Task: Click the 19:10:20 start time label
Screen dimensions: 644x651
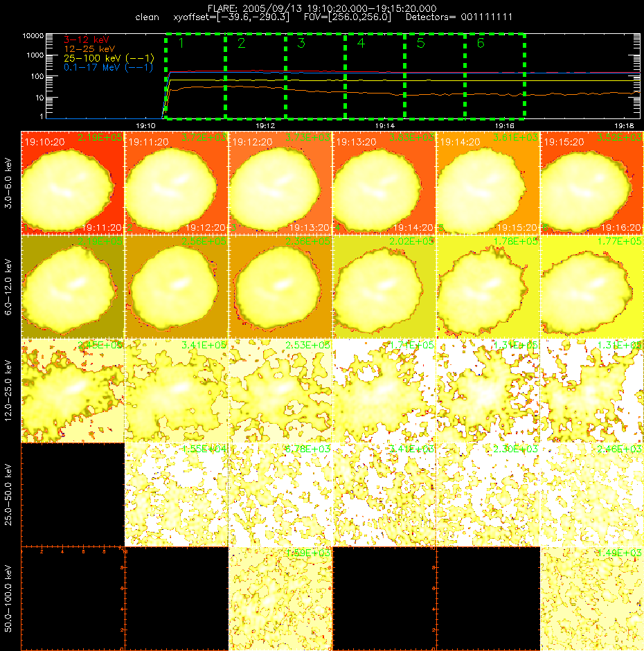Action: (x=44, y=142)
